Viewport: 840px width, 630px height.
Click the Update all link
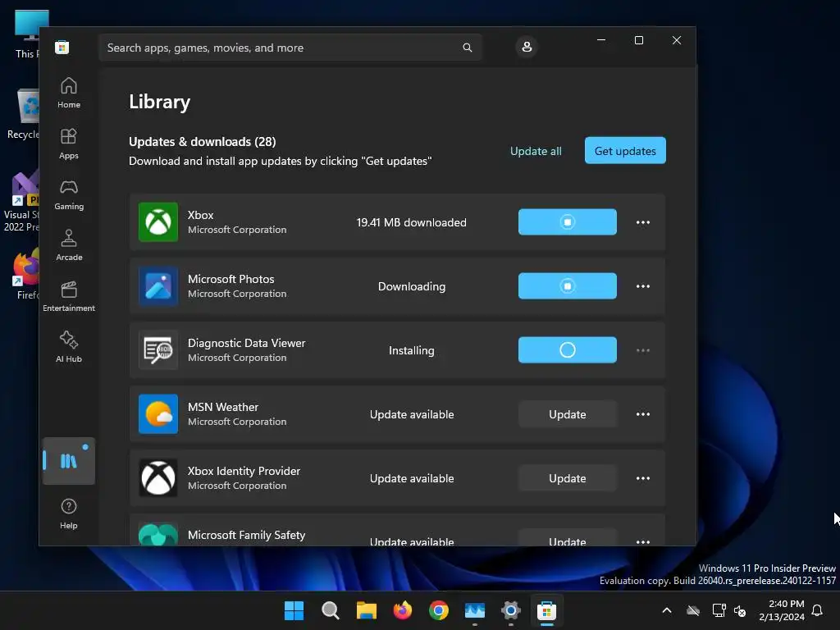coord(536,151)
